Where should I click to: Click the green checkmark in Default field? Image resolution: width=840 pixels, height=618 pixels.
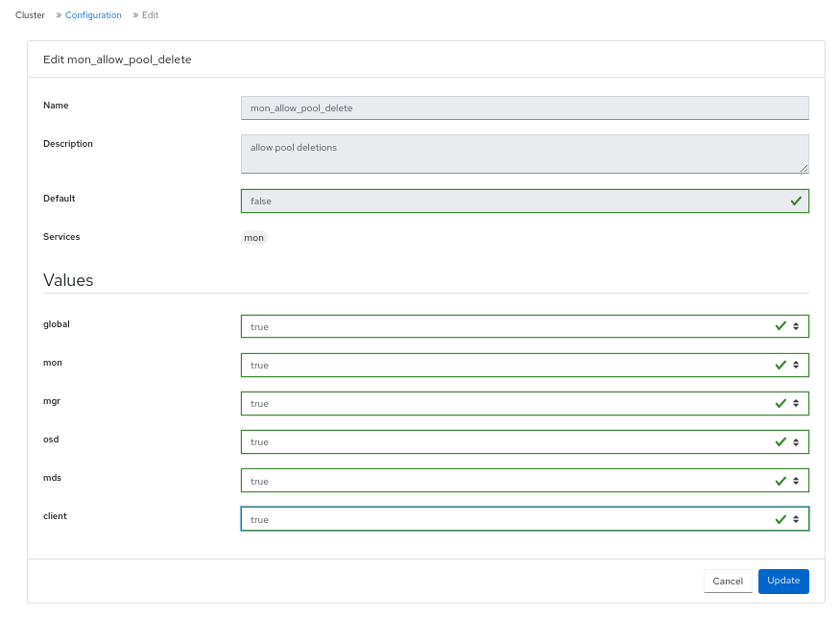pos(796,201)
